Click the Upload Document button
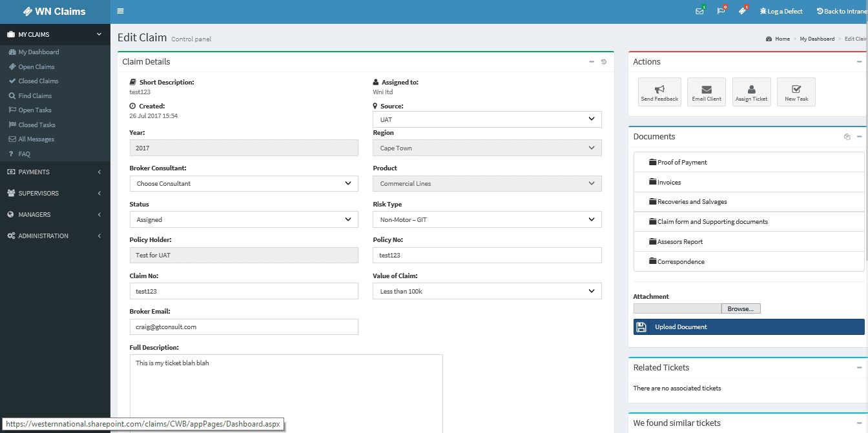868x433 pixels. click(x=749, y=327)
